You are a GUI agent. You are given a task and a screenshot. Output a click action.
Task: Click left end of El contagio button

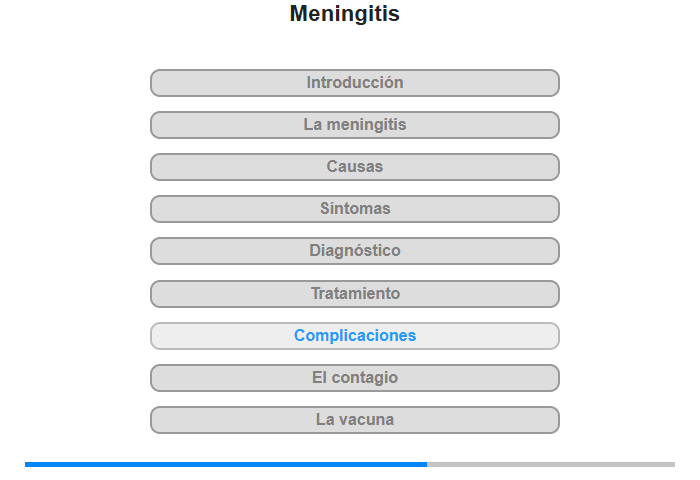(x=160, y=378)
